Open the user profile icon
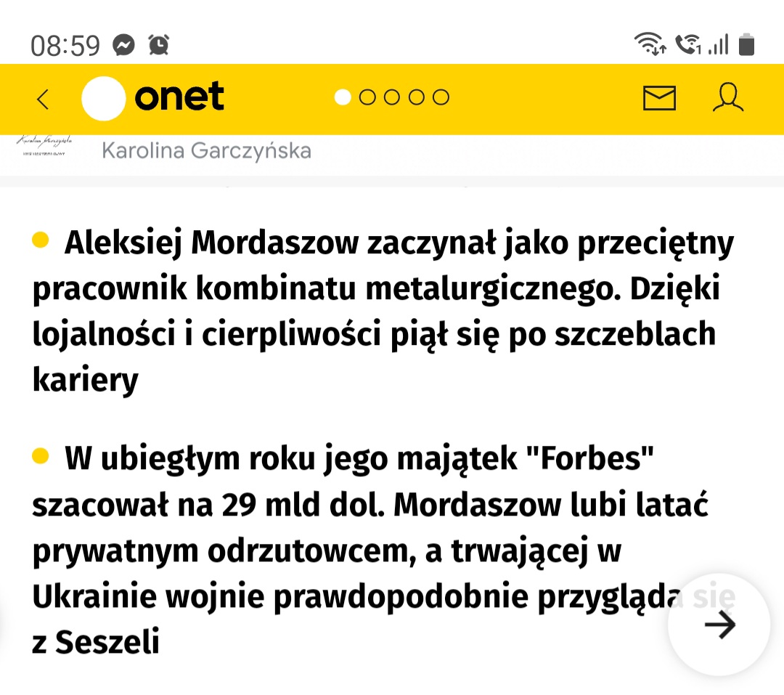Image resolution: width=784 pixels, height=695 pixels. click(727, 97)
